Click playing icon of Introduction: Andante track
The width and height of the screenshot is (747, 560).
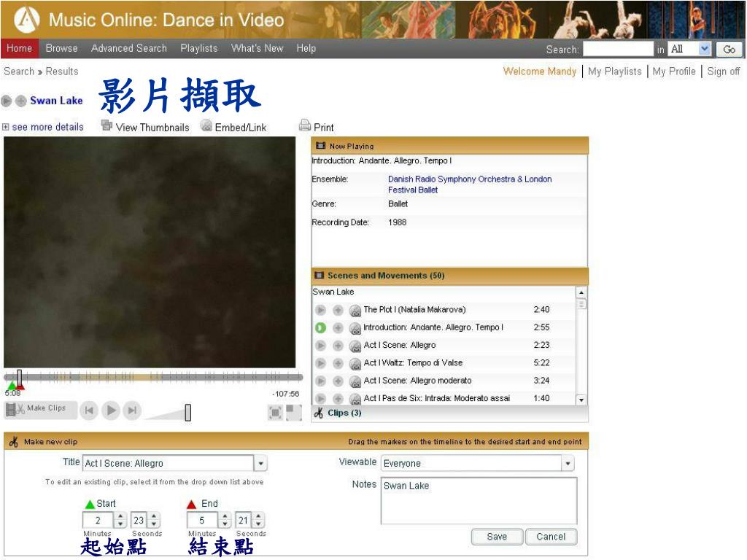[321, 327]
